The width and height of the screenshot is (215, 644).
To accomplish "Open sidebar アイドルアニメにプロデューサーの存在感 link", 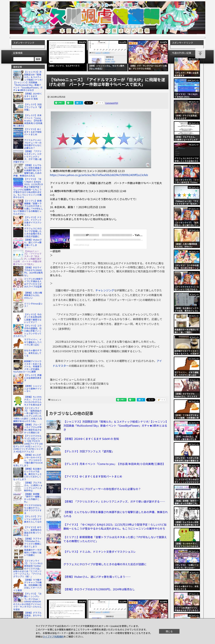I will pos(33,144).
